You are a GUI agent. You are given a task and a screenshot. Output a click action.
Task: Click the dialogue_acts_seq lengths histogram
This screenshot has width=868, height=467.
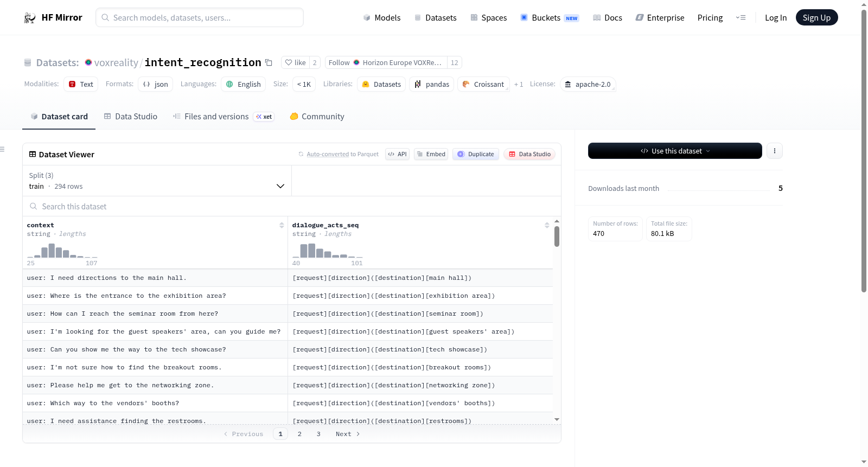[x=328, y=251]
